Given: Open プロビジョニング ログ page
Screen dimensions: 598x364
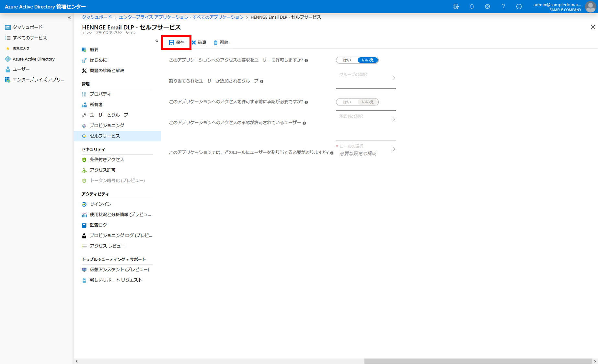Looking at the screenshot, I should pyautogui.click(x=121, y=235).
